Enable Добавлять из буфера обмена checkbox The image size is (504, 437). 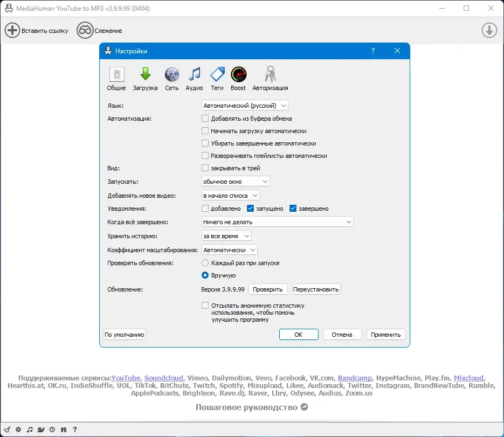[x=205, y=118]
